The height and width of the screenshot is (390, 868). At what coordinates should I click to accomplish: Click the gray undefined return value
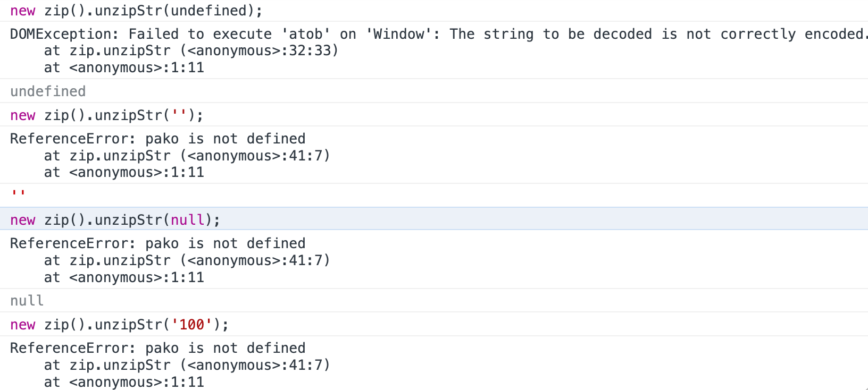(x=48, y=91)
